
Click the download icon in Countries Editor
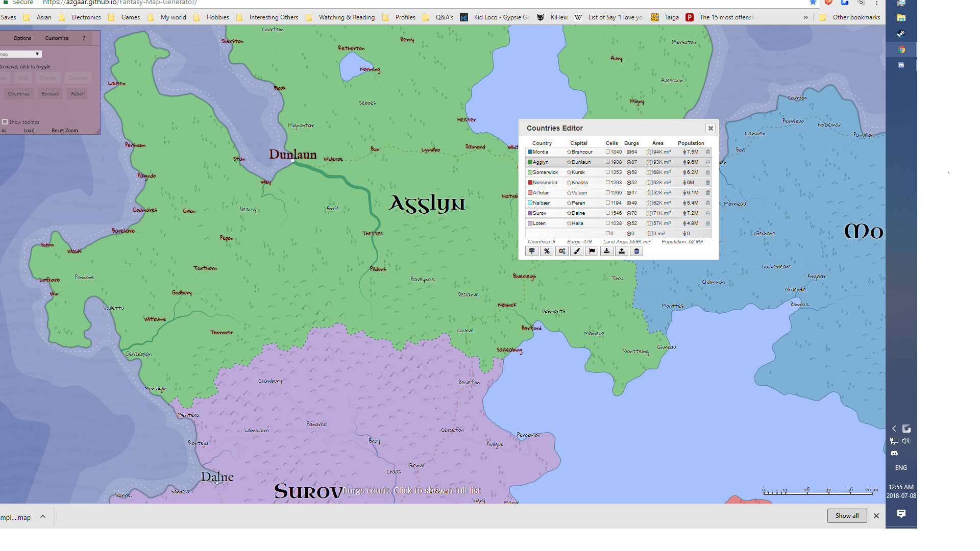tap(606, 251)
